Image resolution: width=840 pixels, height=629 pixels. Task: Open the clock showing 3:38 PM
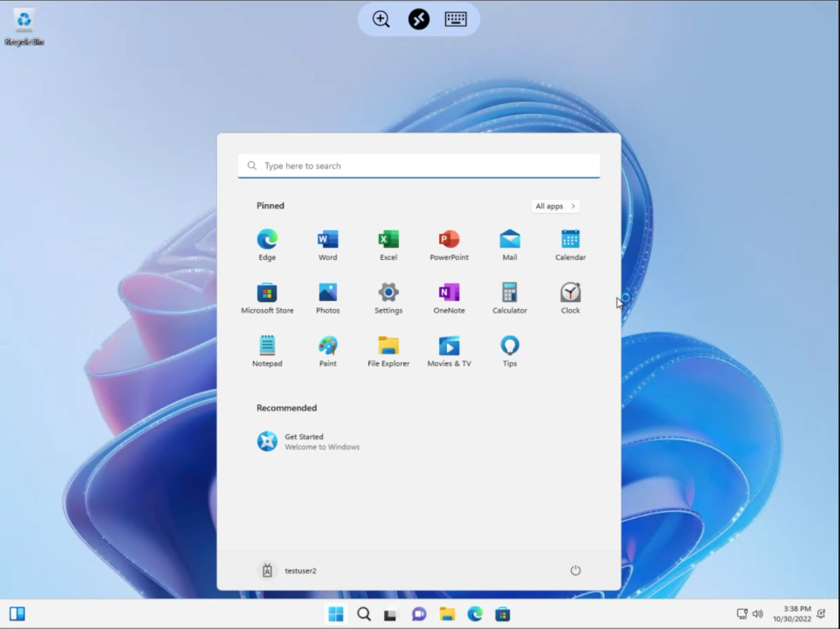click(792, 614)
